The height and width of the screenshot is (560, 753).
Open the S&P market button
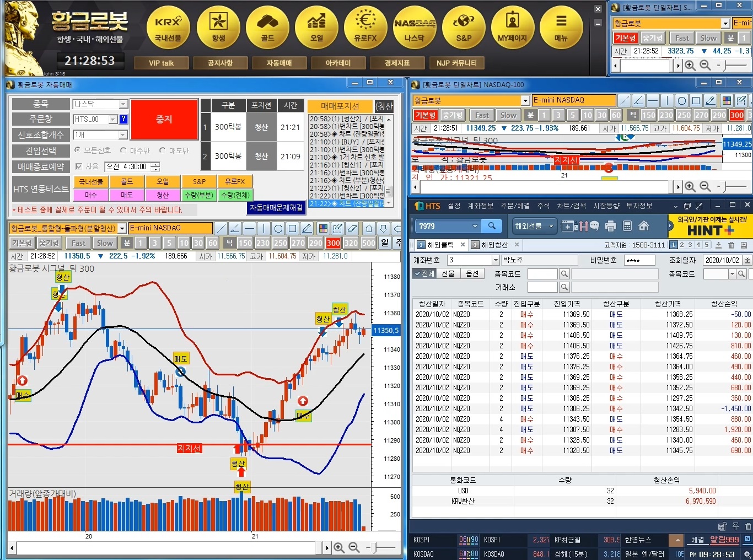coord(464,28)
